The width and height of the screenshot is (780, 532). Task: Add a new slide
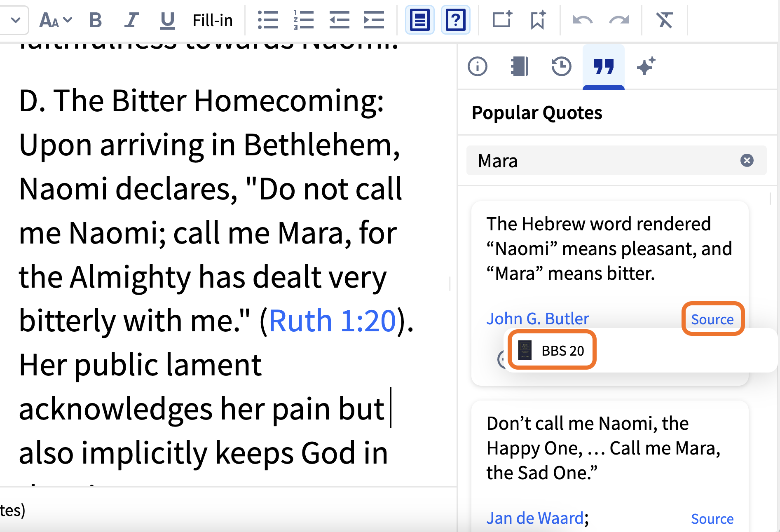[502, 20]
